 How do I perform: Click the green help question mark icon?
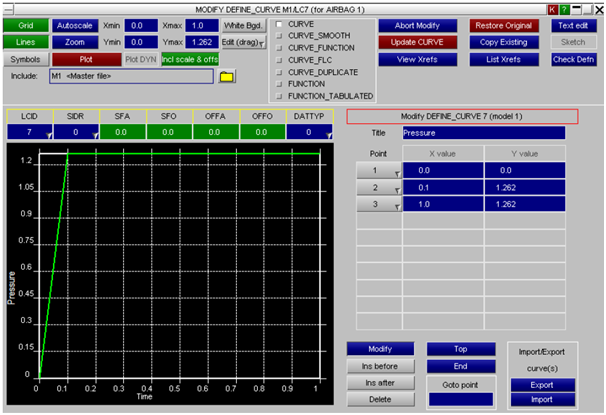click(x=564, y=8)
